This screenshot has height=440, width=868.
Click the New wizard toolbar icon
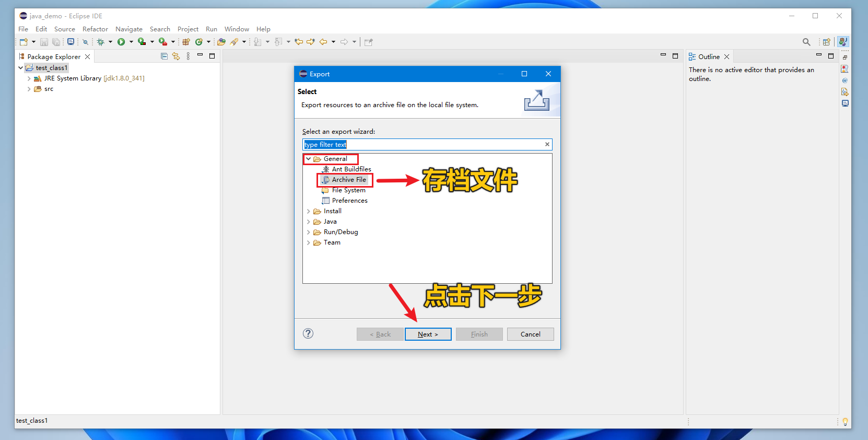24,42
